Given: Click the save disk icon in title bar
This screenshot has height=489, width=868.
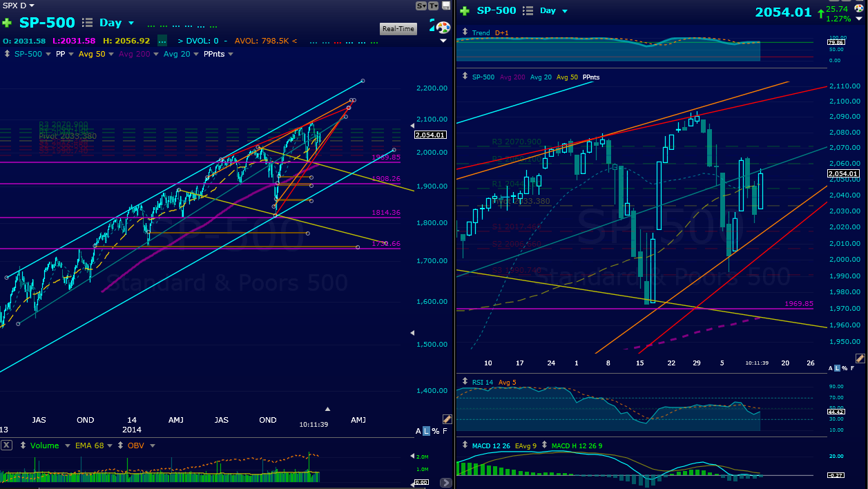Looking at the screenshot, I should 446,6.
